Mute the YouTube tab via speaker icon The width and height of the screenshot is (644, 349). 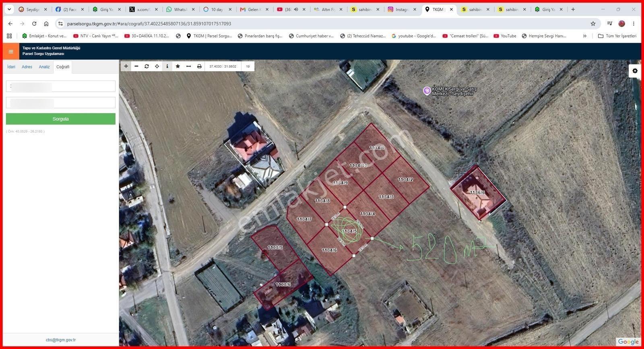tap(296, 9)
